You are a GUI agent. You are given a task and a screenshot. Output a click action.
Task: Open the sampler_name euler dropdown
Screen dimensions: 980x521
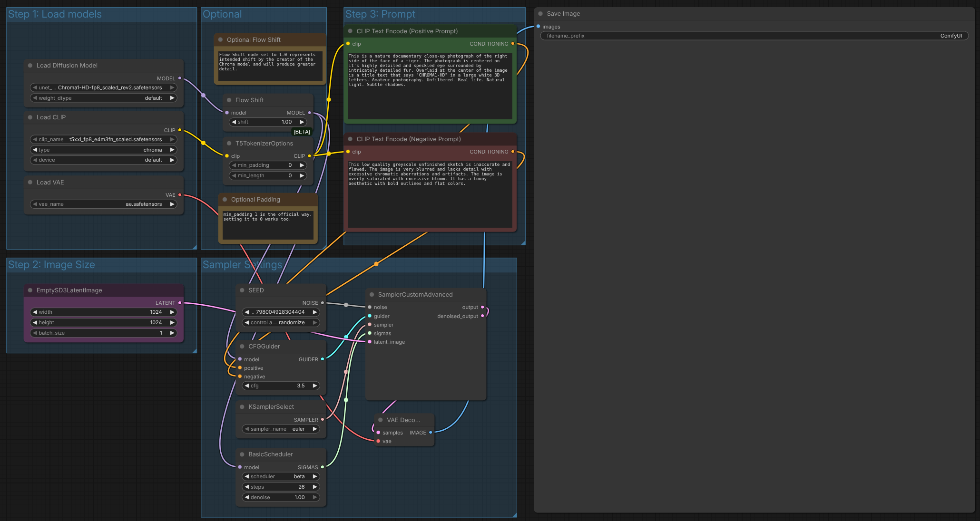point(281,429)
